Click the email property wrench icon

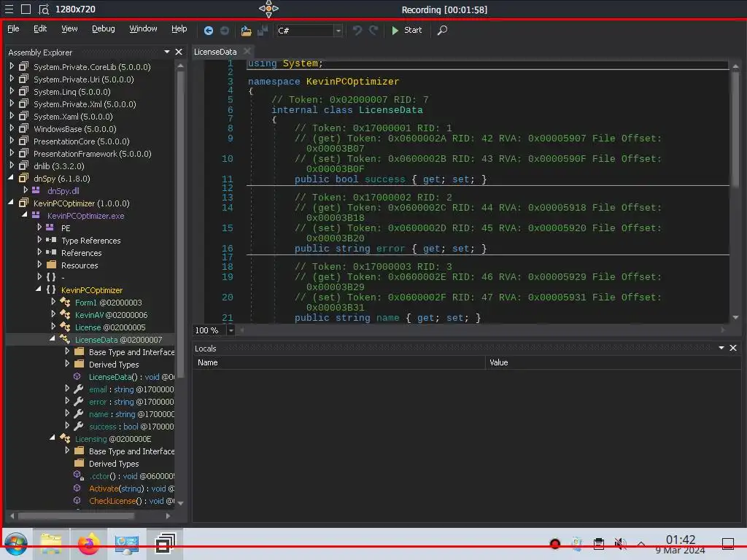(79, 389)
